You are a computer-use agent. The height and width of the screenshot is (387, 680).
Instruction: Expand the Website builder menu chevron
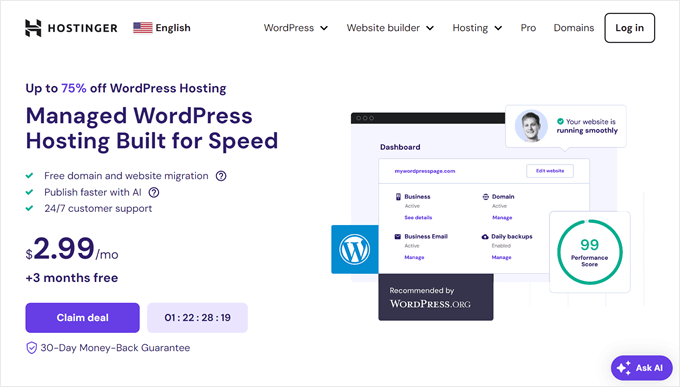[x=430, y=28]
